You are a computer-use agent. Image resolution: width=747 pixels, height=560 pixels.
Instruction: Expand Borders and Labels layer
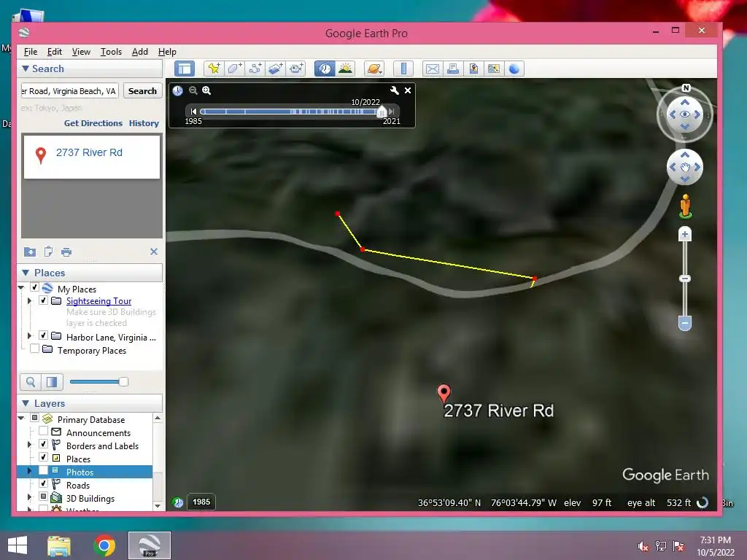pyautogui.click(x=29, y=445)
